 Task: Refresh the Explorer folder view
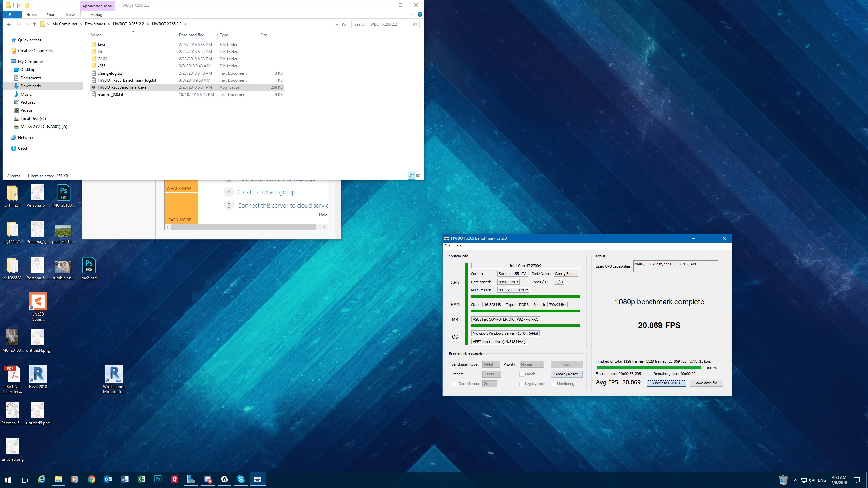[x=344, y=24]
